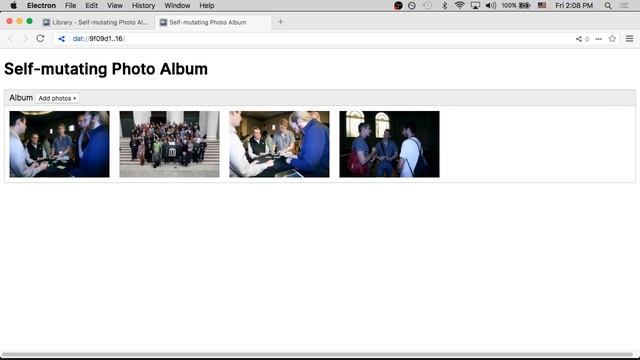
Task: Open the Apple menu
Action: pyautogui.click(x=13, y=5)
